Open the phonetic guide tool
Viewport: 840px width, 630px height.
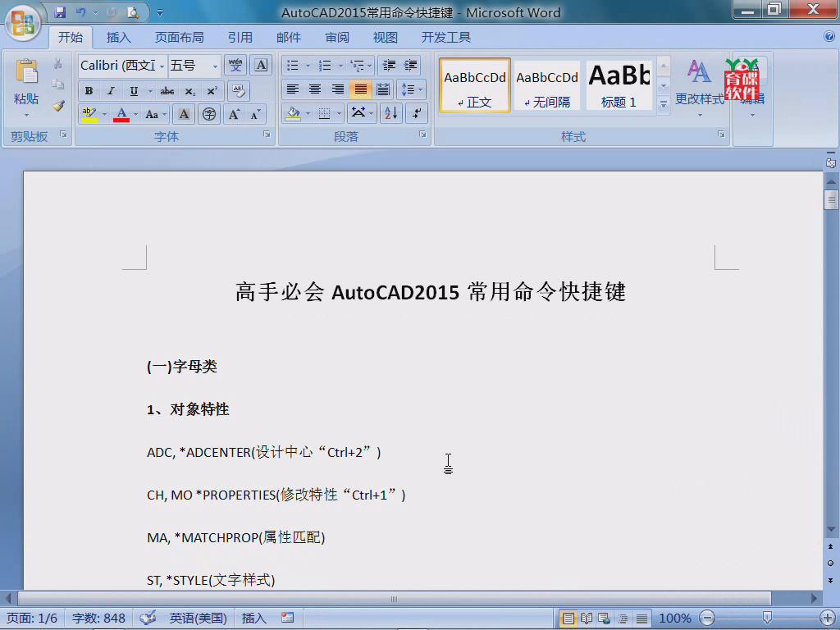coord(235,66)
